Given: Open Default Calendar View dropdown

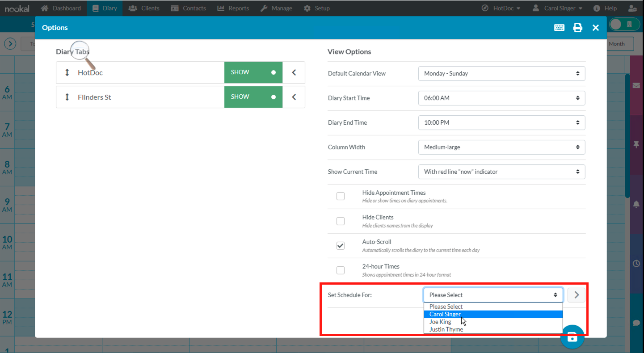Looking at the screenshot, I should (501, 73).
